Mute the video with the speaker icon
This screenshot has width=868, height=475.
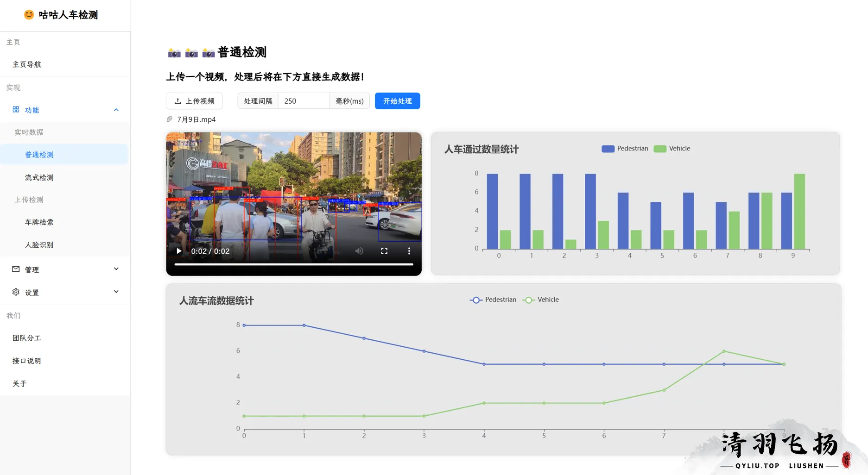pos(359,251)
